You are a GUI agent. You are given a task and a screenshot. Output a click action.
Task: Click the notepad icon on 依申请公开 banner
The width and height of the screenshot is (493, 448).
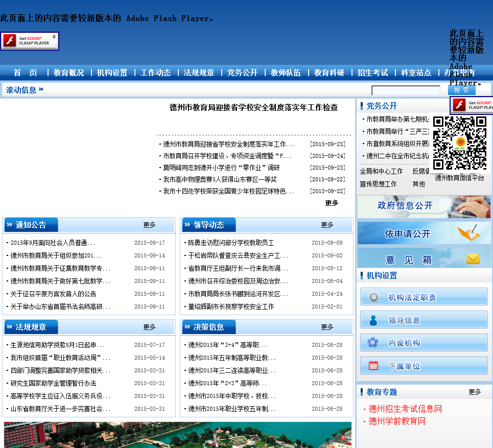[469, 233]
